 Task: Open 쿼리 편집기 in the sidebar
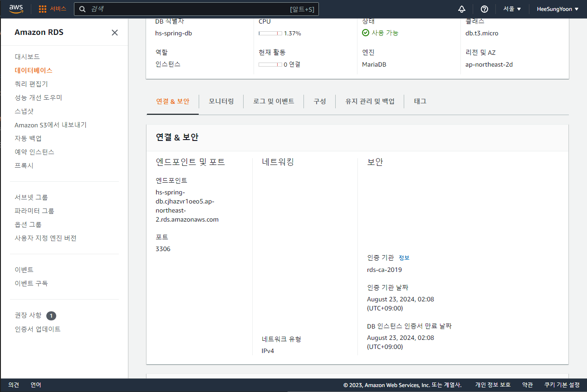(x=31, y=84)
